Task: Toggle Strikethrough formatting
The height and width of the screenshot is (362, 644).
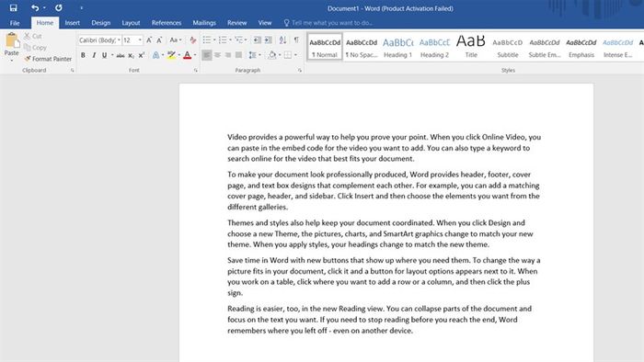Action: [121, 55]
